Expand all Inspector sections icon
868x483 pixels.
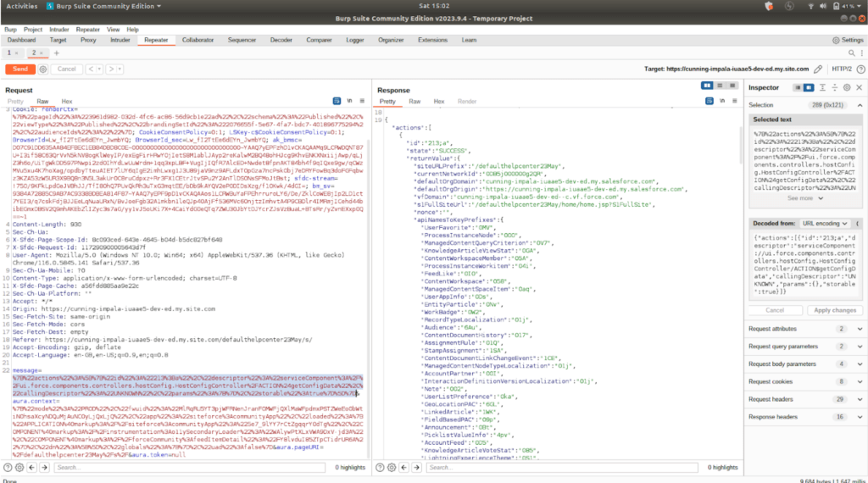pos(822,87)
